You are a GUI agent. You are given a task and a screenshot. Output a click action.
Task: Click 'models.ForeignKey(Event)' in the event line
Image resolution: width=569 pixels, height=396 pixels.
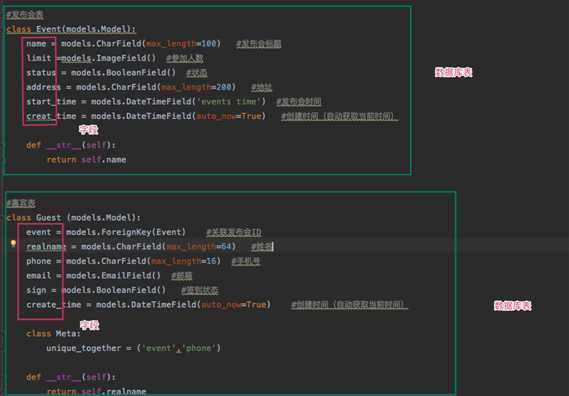(126, 232)
